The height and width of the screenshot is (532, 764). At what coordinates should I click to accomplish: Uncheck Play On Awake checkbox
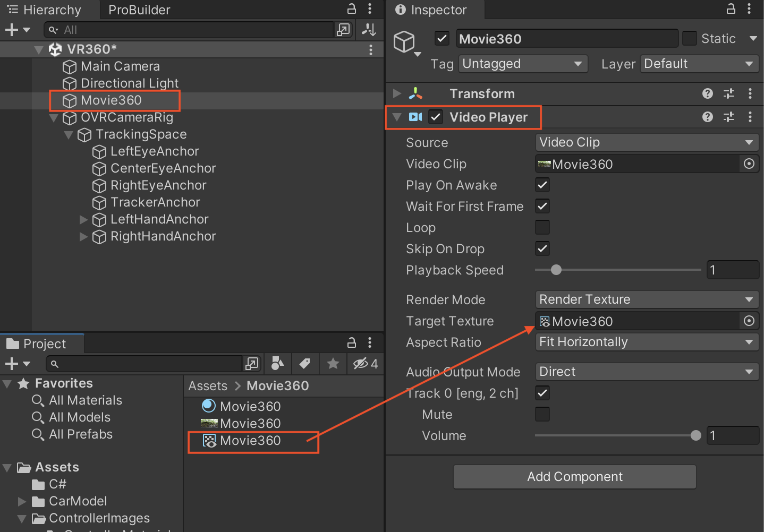[x=542, y=185]
